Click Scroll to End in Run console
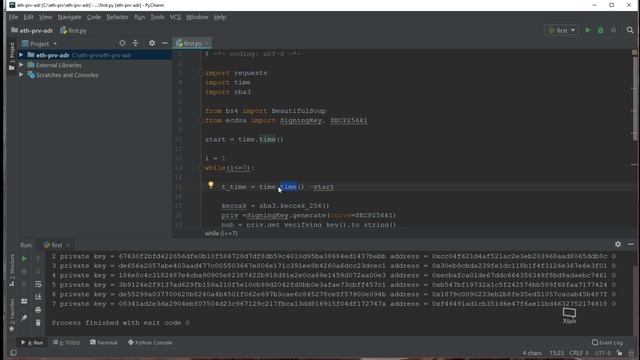Screen dimensions: 640x360 pyautogui.click(x=38, y=297)
